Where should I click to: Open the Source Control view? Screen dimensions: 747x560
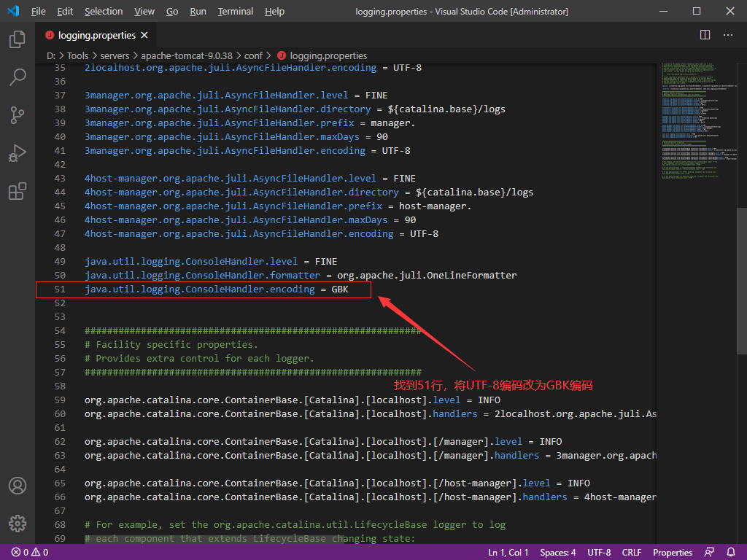tap(18, 115)
